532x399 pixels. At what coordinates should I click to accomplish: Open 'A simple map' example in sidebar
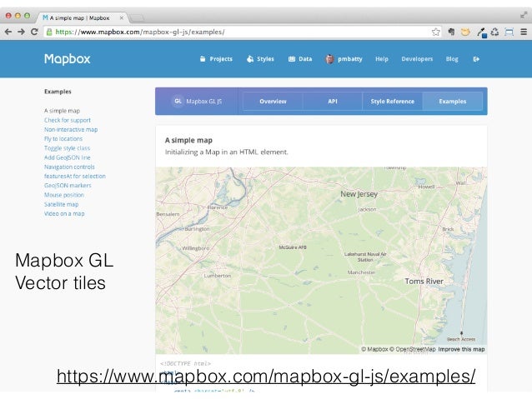(x=62, y=111)
